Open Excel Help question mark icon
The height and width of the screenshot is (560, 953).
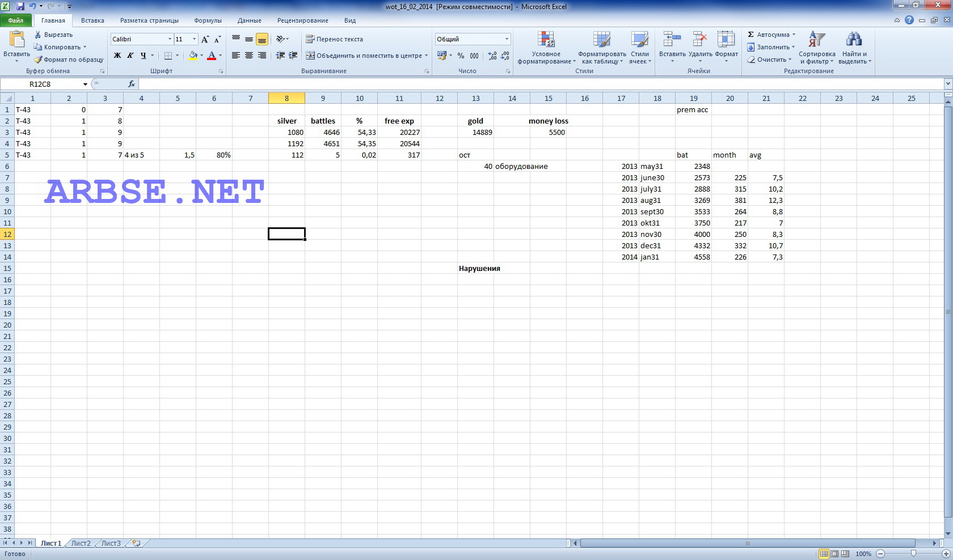(x=909, y=20)
